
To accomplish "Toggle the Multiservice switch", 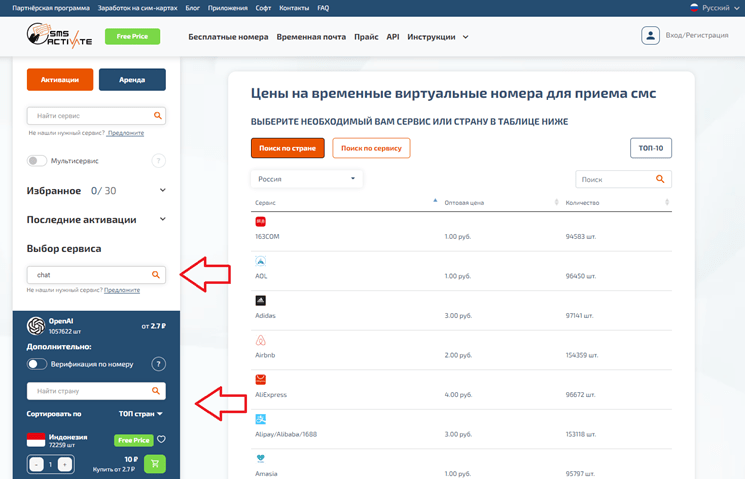I will click(37, 161).
